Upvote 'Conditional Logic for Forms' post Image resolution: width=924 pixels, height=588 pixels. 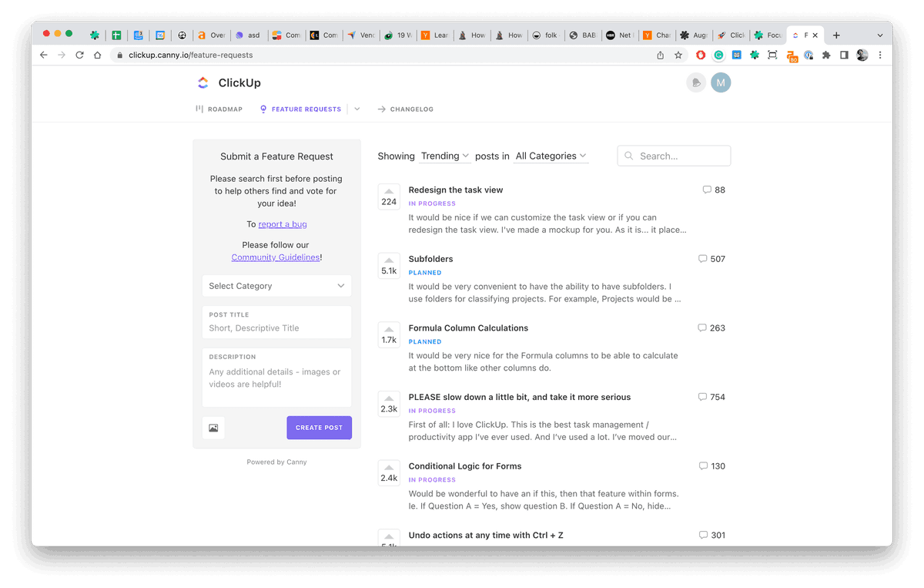389,473
